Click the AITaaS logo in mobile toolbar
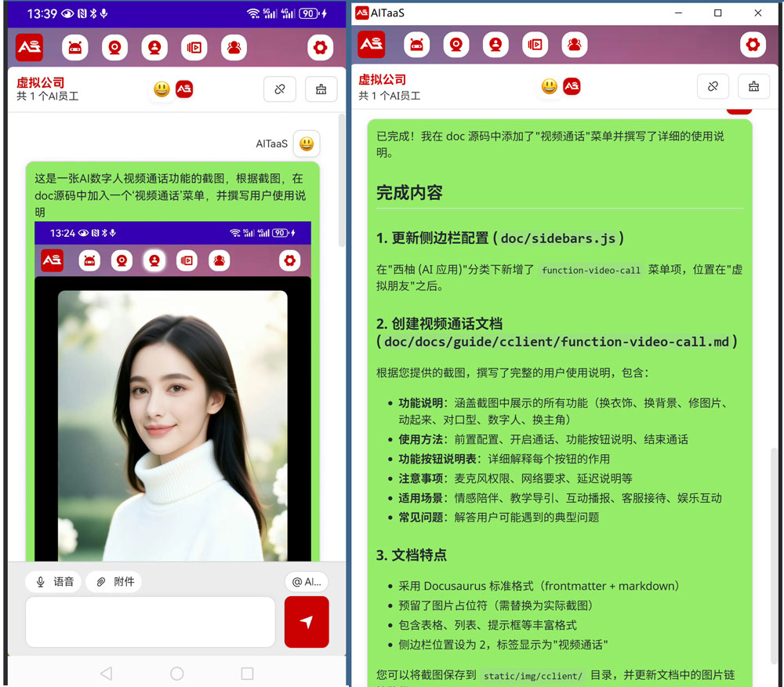 click(x=29, y=48)
